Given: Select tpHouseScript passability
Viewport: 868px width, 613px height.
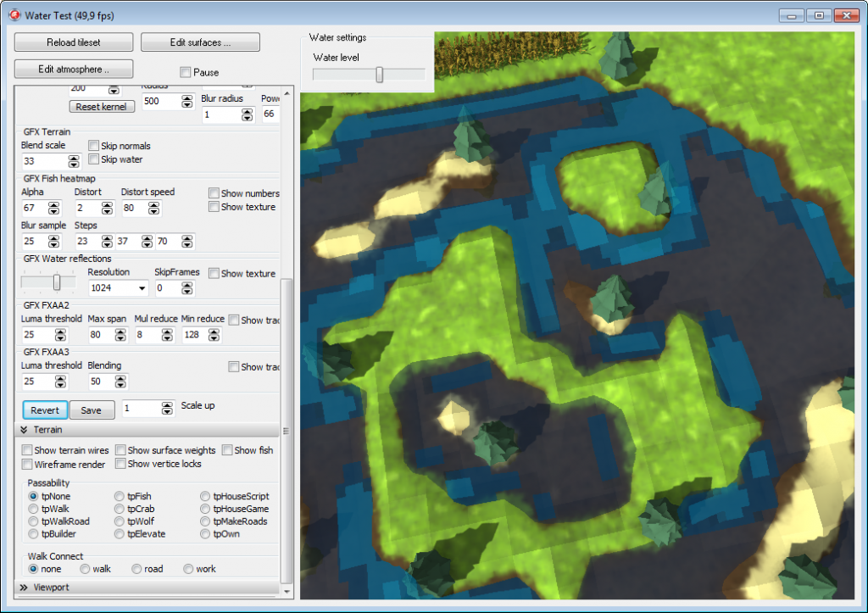Looking at the screenshot, I should [205, 496].
